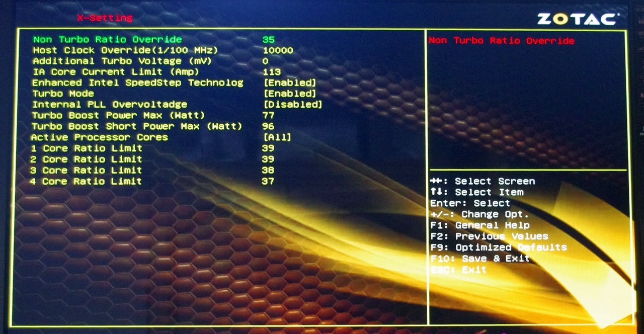Screen dimensions: 644x334
Task: Open Internal PLL [Disabled] option
Action: click(x=293, y=105)
